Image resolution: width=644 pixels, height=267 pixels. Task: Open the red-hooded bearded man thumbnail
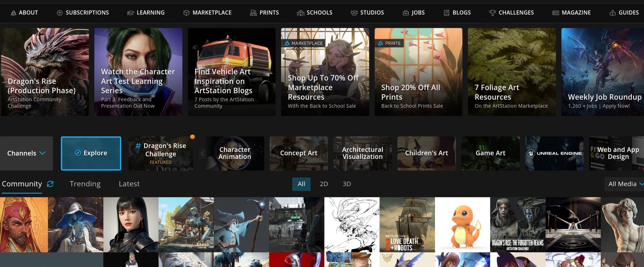(x=24, y=225)
